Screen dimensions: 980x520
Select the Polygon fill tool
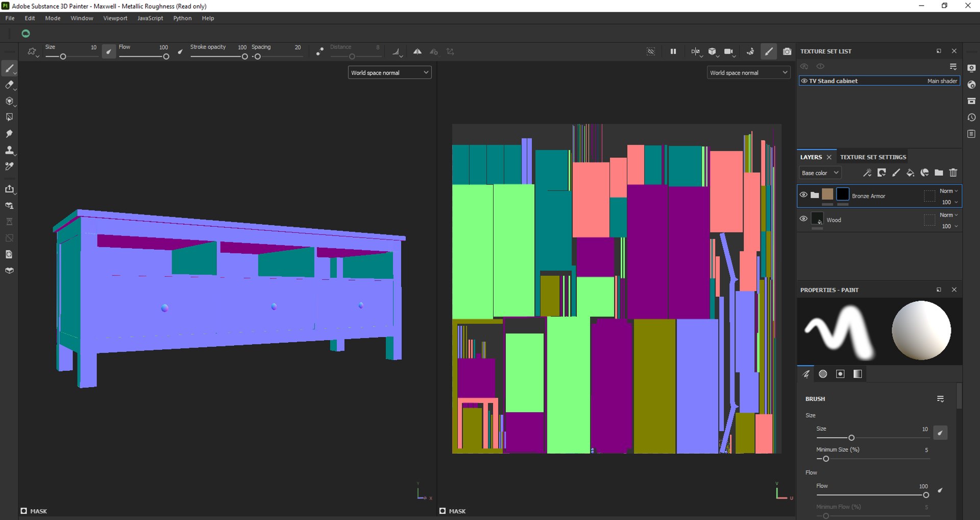point(9,117)
